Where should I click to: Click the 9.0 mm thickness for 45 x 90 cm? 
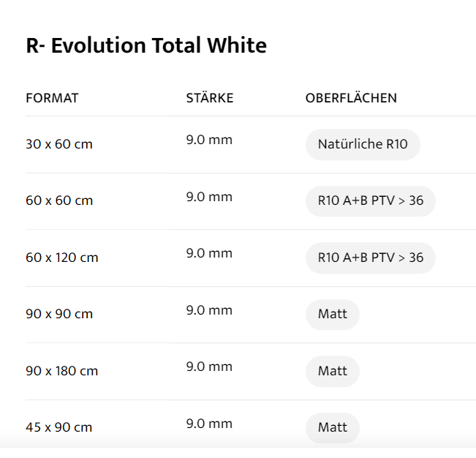point(209,424)
